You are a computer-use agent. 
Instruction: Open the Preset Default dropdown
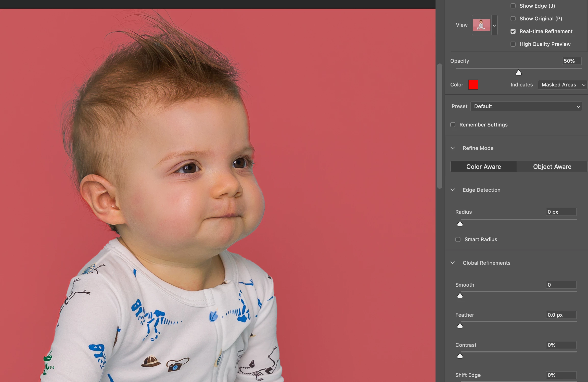click(526, 106)
